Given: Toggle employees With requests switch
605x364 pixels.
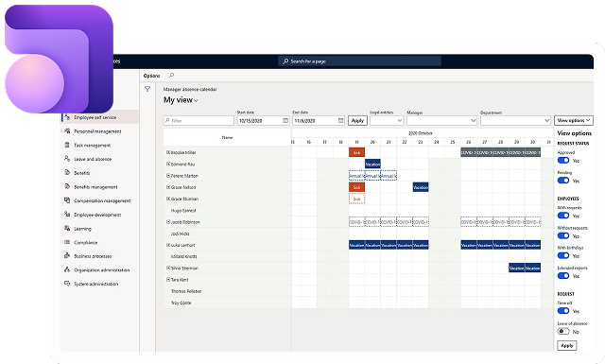Looking at the screenshot, I should (563, 216).
